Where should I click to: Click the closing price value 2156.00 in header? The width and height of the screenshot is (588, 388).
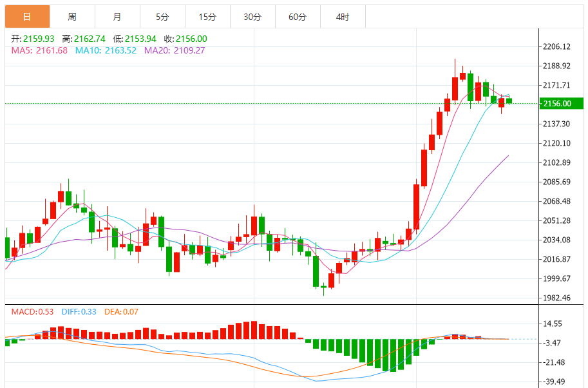(191, 39)
